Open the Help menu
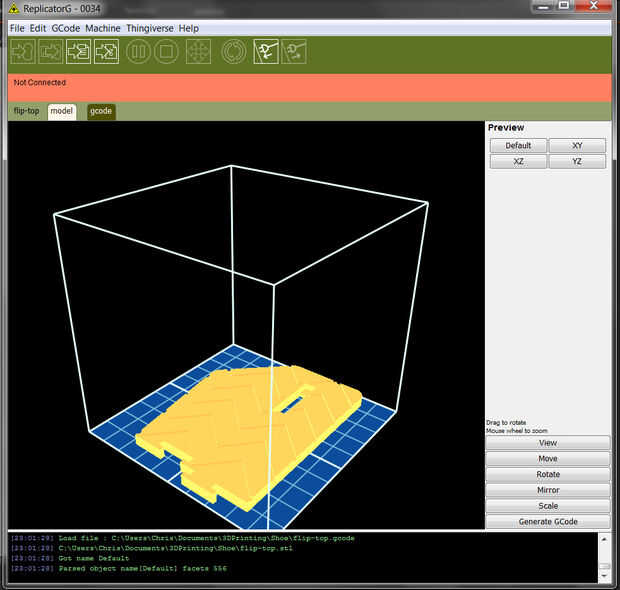Viewport: 620px width, 590px height. pos(189,28)
